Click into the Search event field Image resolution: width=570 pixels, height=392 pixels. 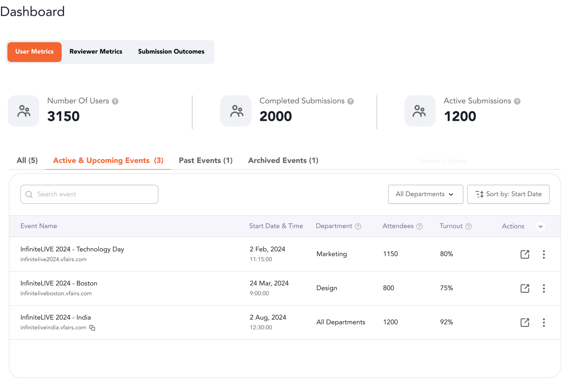click(89, 194)
